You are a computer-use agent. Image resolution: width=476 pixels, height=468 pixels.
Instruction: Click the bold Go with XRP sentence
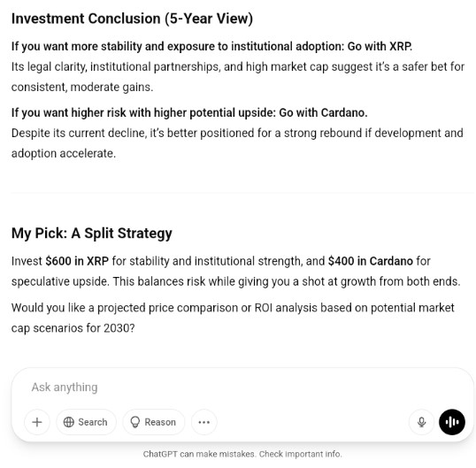pyautogui.click(x=211, y=46)
